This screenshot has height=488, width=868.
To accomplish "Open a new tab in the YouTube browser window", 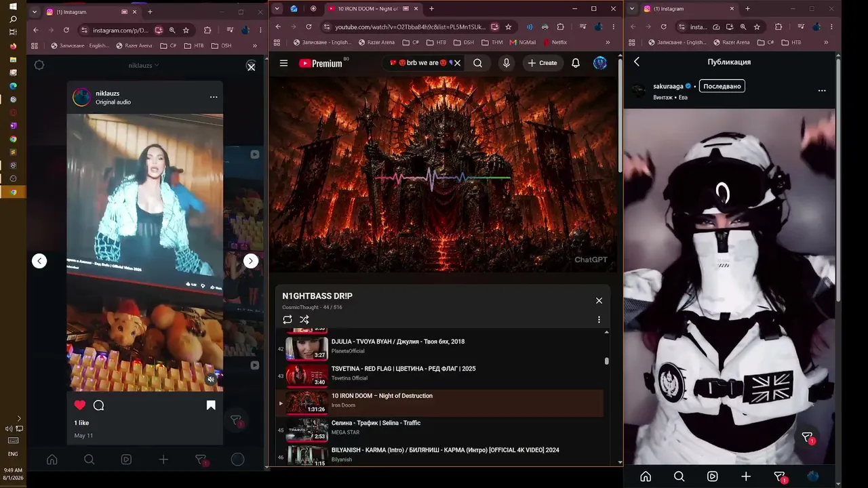I will tap(431, 9).
